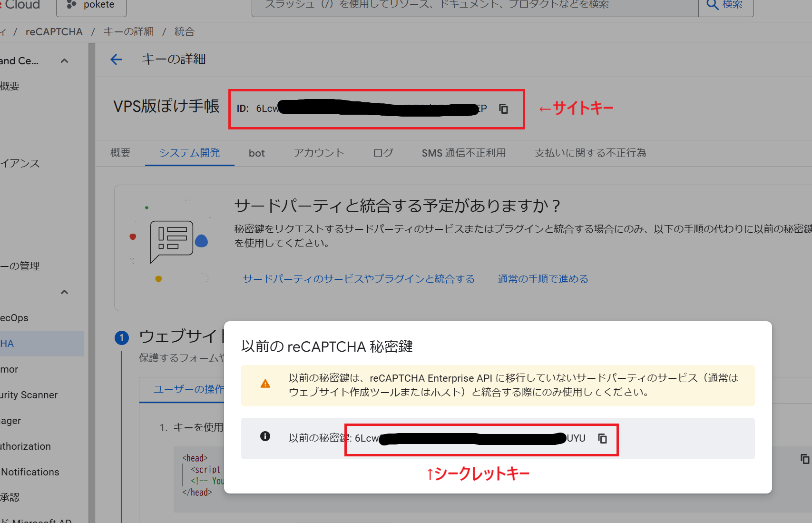Open 概要 in the sidebar
The width and height of the screenshot is (812, 523).
10,86
